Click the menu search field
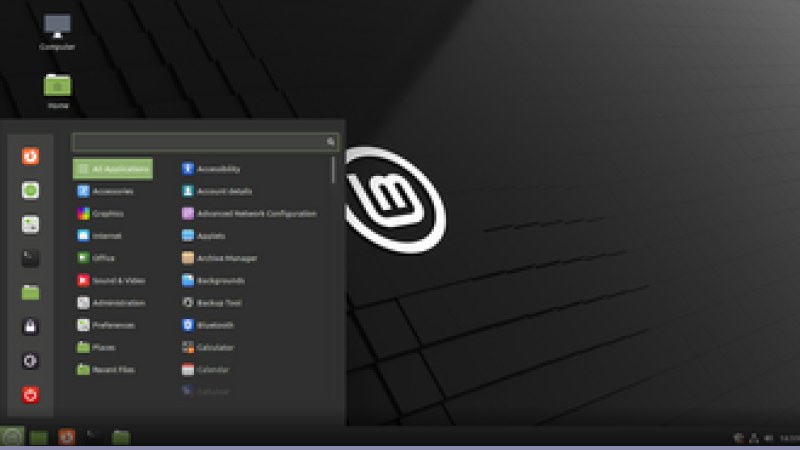This screenshot has height=450, width=800. point(205,142)
